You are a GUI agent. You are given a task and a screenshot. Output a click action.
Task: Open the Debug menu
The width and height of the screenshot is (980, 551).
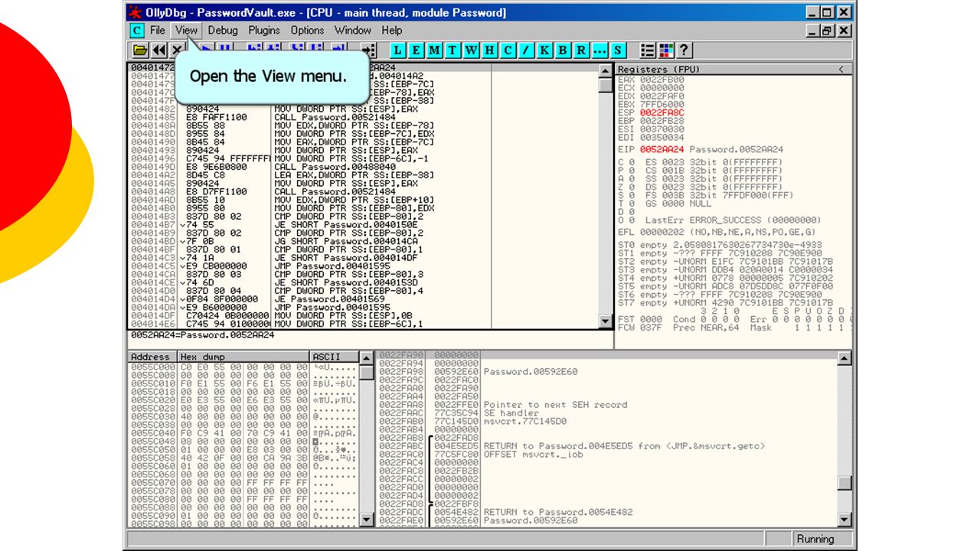point(223,31)
